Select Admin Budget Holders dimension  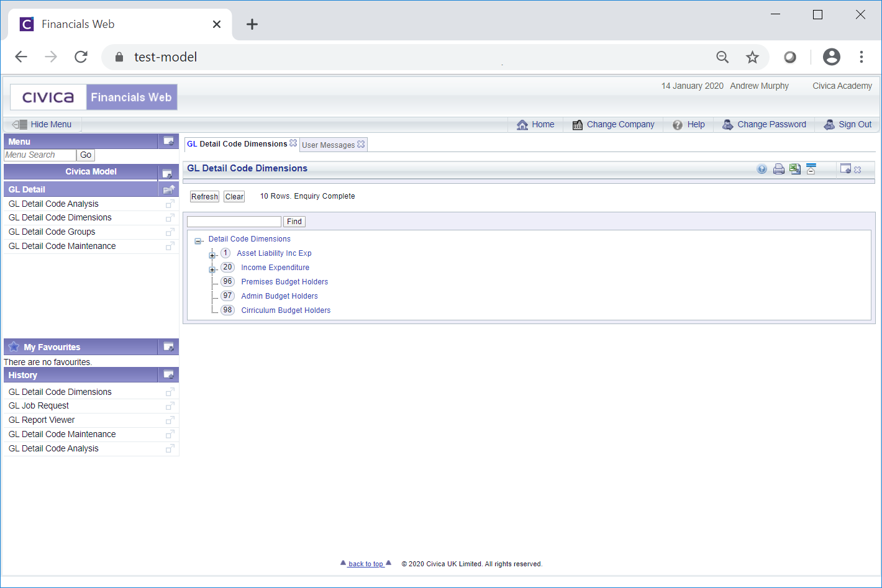coord(280,296)
